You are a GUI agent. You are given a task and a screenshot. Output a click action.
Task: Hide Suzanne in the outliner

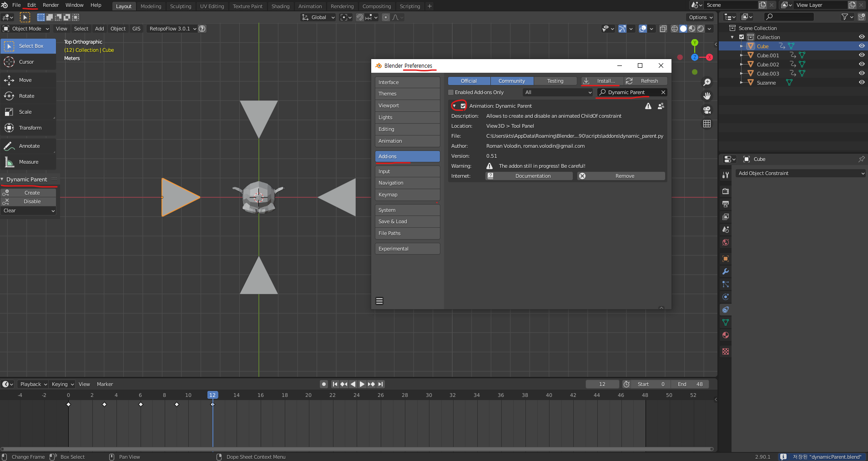click(x=861, y=82)
